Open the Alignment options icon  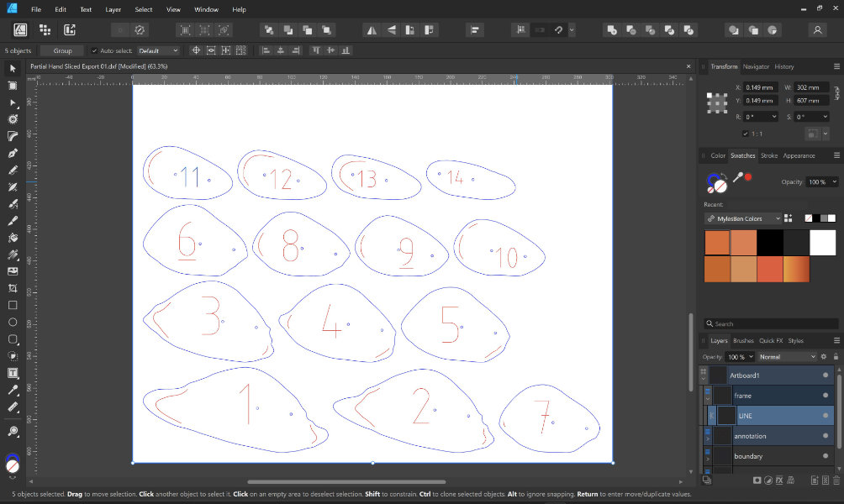(x=475, y=30)
